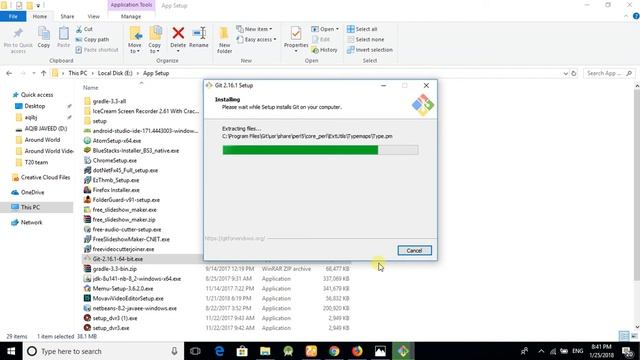Open File Explorer taskbar icon
The width and height of the screenshot is (640, 360).
pos(265,351)
